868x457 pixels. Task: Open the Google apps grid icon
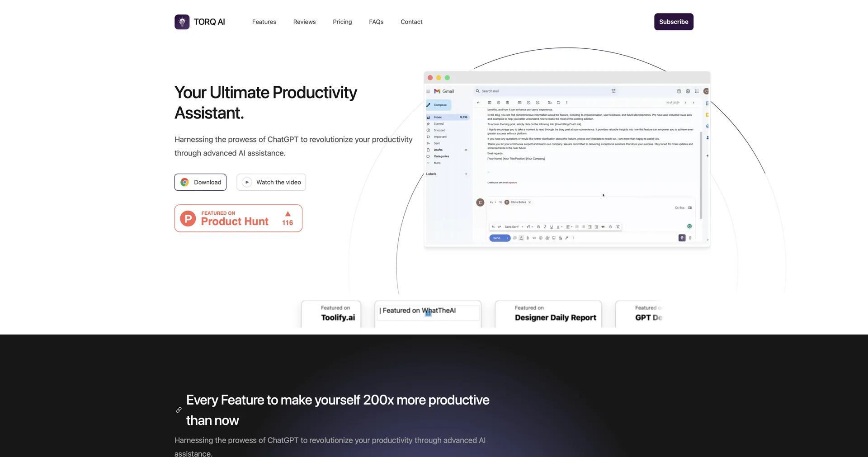697,91
